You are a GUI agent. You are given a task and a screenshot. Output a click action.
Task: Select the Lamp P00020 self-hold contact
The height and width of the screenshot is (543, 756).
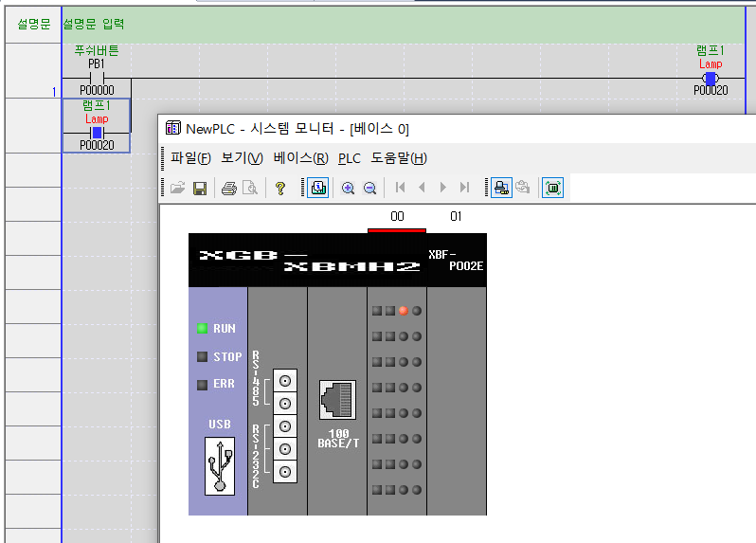tap(97, 132)
